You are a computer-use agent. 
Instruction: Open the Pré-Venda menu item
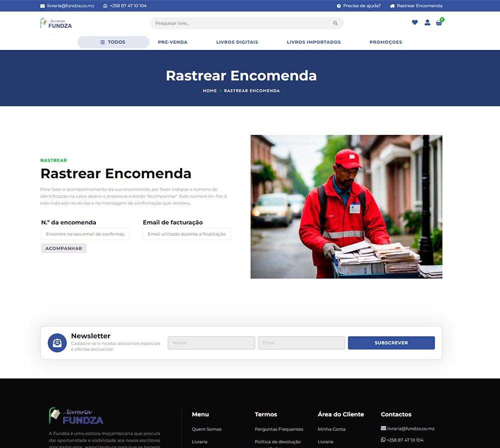tap(172, 42)
